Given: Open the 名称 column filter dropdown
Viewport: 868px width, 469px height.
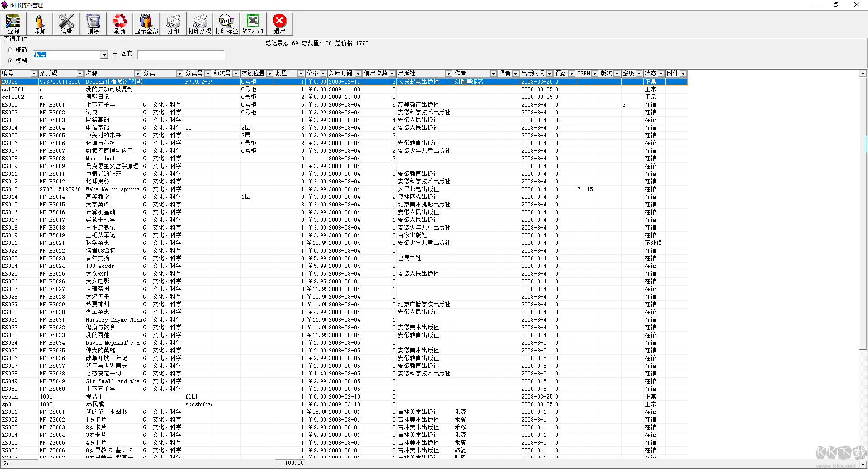Looking at the screenshot, I should pyautogui.click(x=137, y=74).
